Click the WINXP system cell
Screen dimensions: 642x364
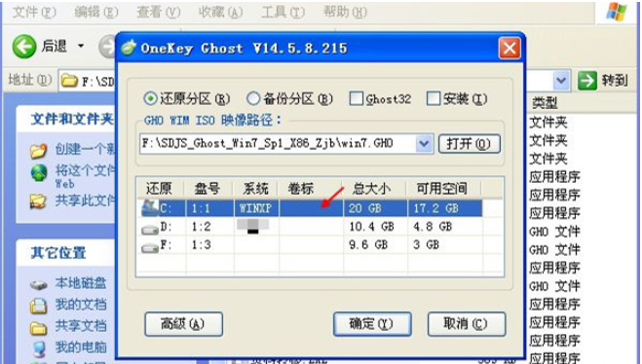coord(255,208)
